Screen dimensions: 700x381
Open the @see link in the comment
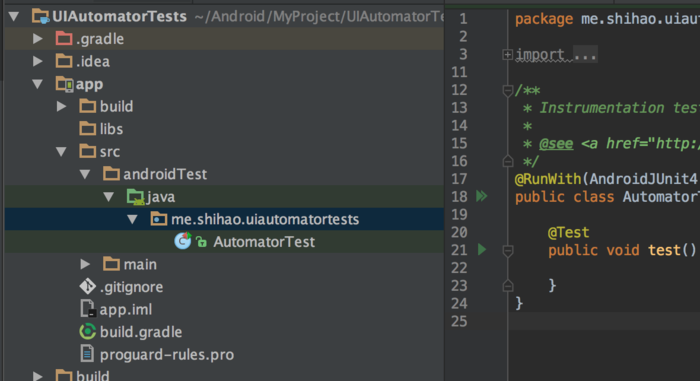556,143
